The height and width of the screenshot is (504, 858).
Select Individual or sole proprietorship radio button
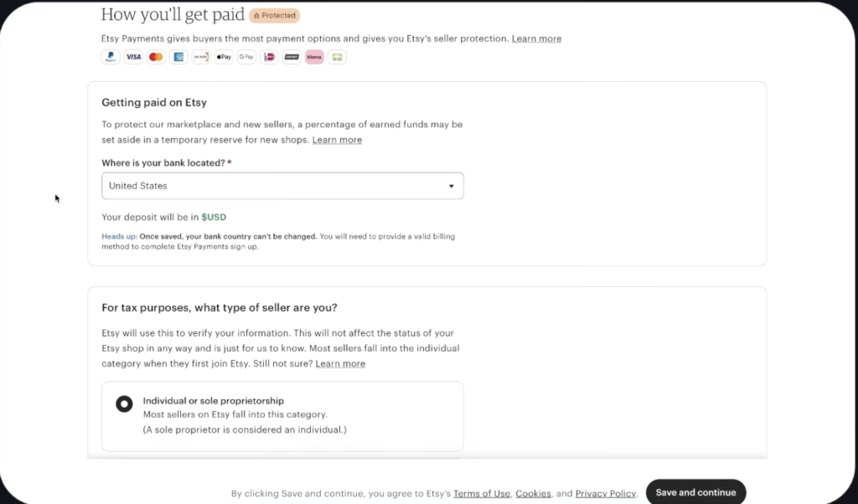coord(124,404)
